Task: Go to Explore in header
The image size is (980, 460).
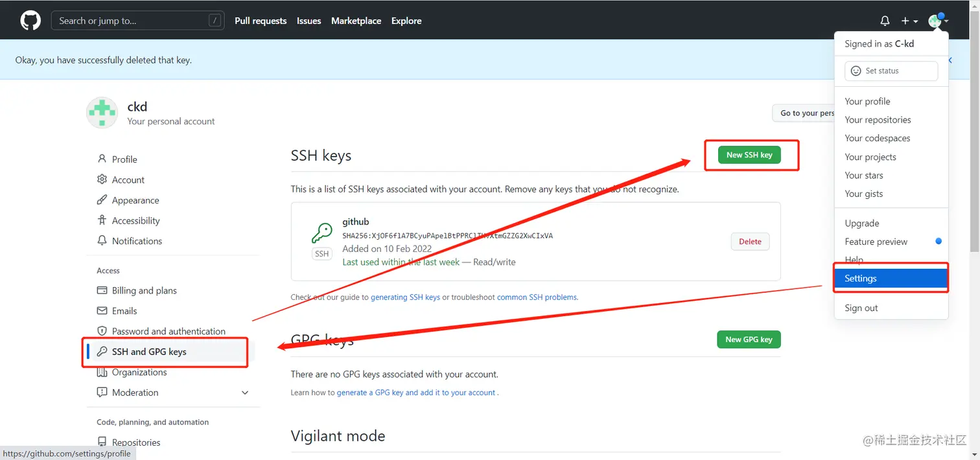Action: click(x=406, y=21)
